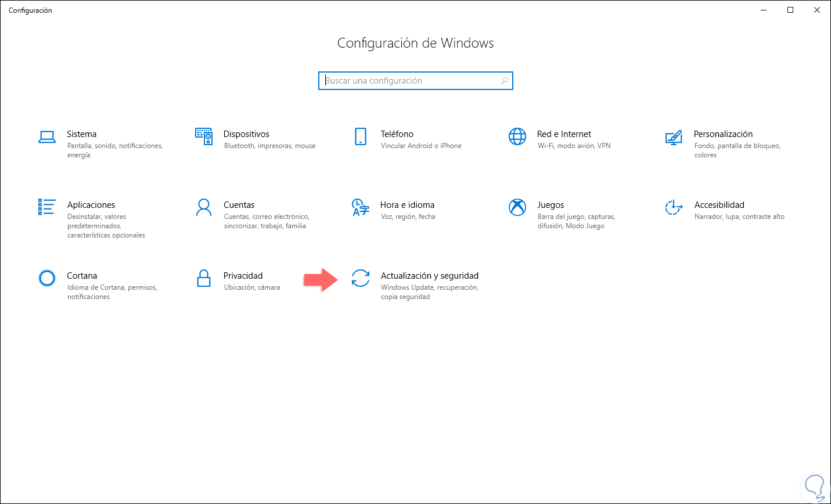Viewport: 831px width, 504px height.
Task: Go to the Hora e idioma title
Action: (x=408, y=205)
